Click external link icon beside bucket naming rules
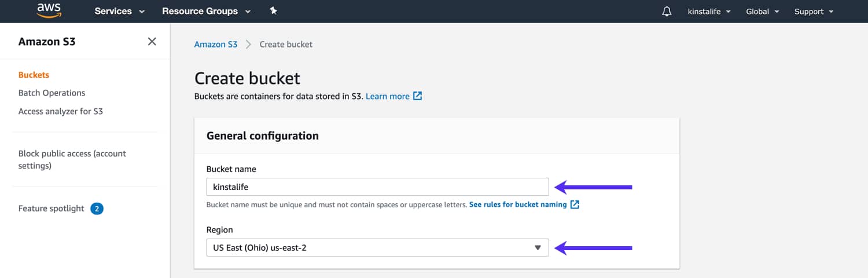Image resolution: width=868 pixels, height=278 pixels. pyautogui.click(x=575, y=204)
